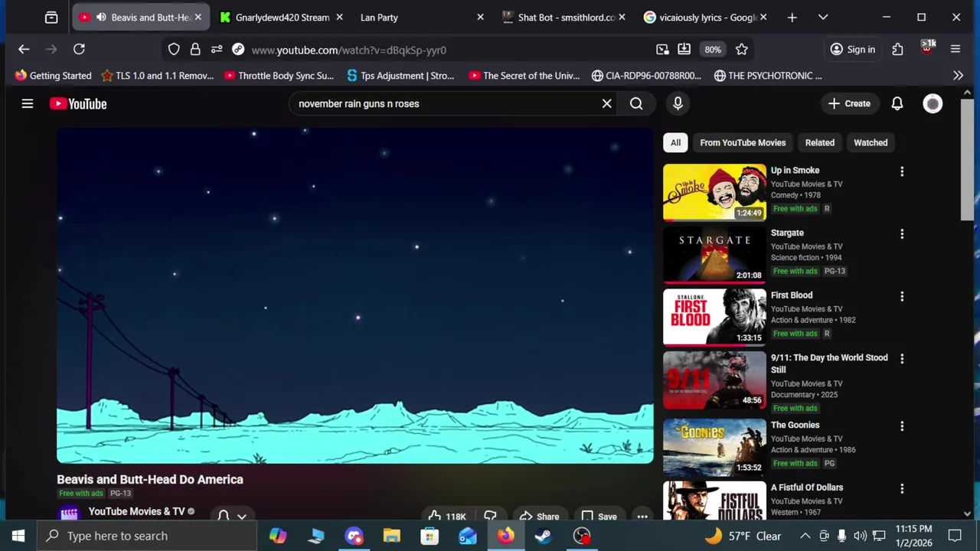Image resolution: width=980 pixels, height=551 pixels.
Task: Clear the YouTube search box text
Action: pos(607,103)
